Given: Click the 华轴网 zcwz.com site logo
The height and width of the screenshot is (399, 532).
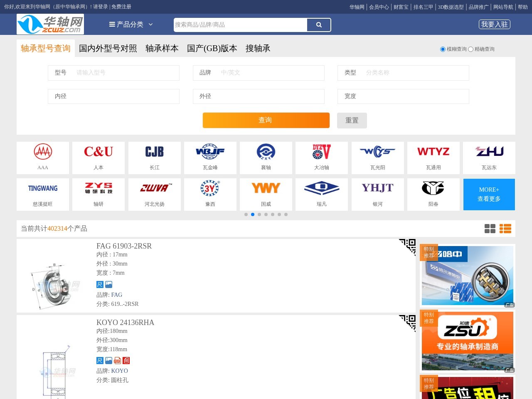Looking at the screenshot, I should (x=50, y=24).
